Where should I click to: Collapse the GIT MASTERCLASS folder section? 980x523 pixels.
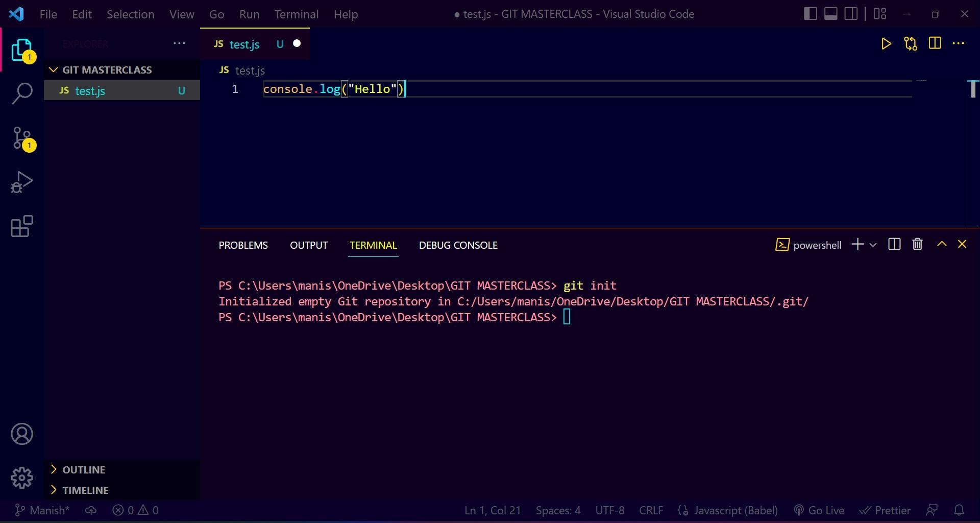[x=122, y=70]
